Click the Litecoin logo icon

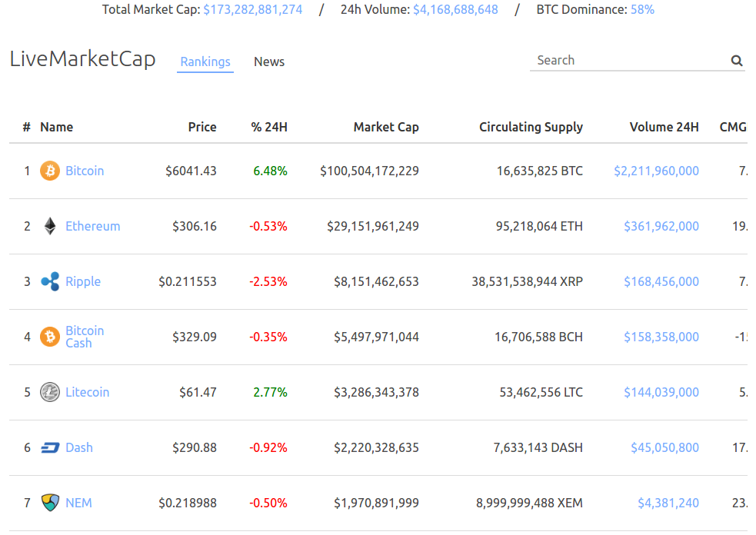[50, 392]
